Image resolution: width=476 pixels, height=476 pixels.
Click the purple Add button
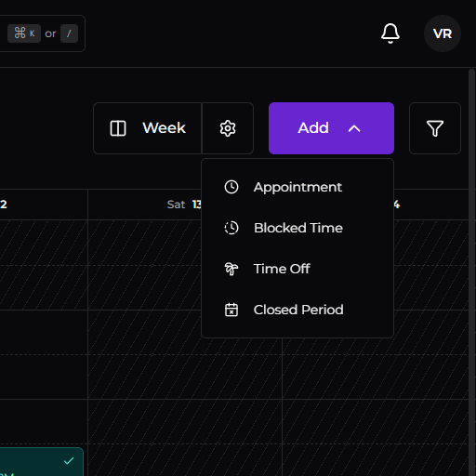(331, 128)
